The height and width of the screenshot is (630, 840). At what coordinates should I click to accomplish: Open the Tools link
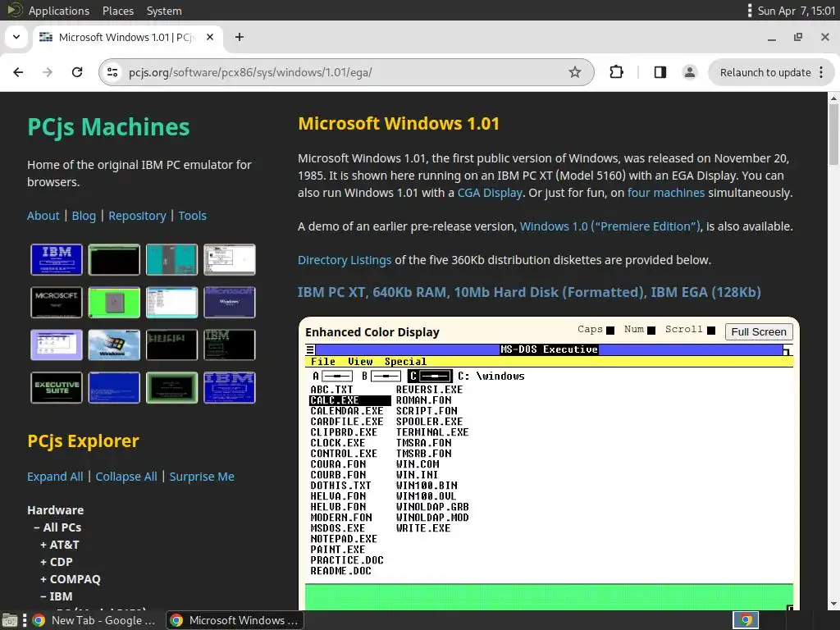[x=192, y=216]
